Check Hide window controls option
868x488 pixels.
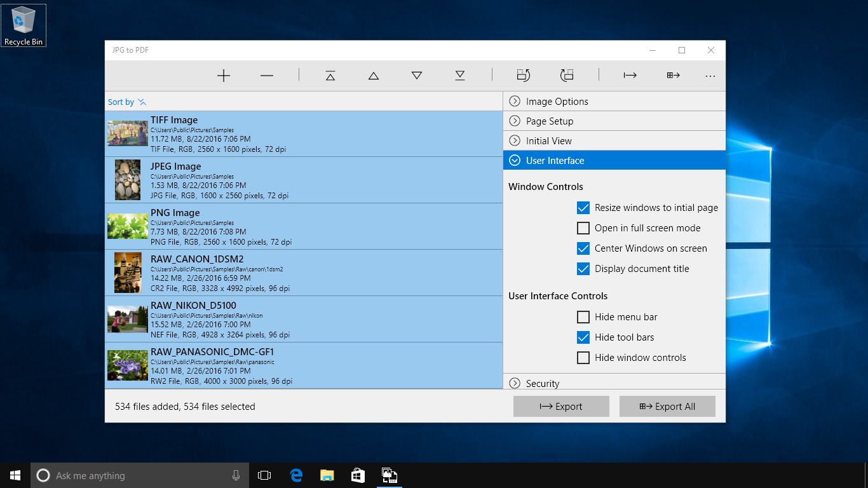pyautogui.click(x=583, y=358)
